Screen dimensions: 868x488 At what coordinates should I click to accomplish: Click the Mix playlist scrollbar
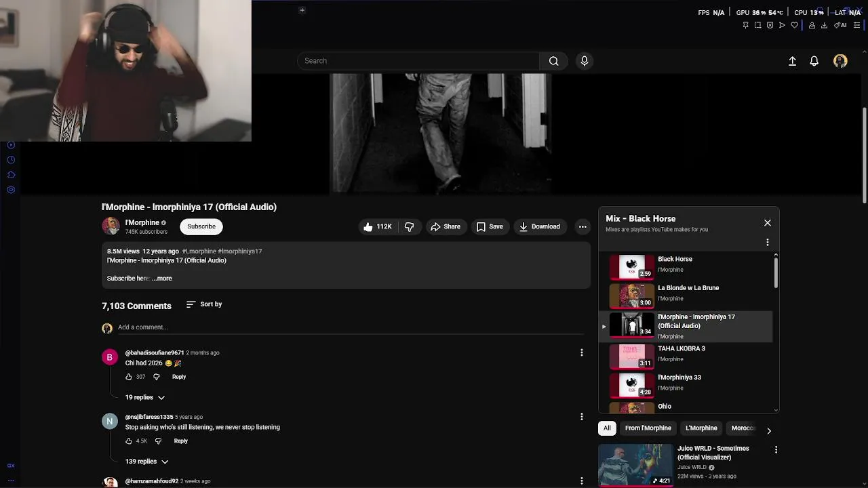[x=776, y=272]
